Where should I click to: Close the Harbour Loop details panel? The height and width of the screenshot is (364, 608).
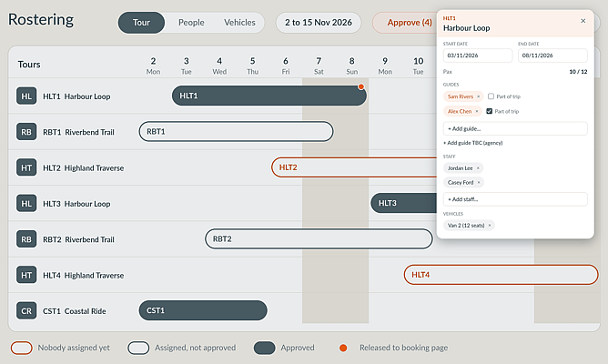[x=583, y=21]
